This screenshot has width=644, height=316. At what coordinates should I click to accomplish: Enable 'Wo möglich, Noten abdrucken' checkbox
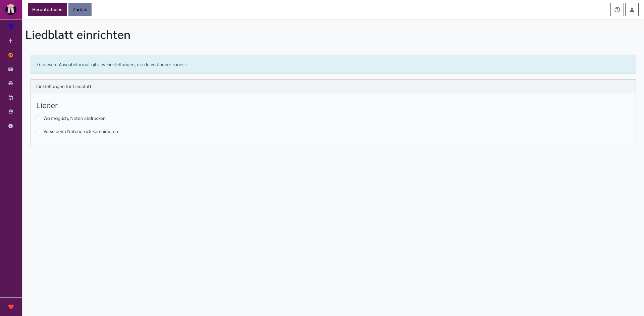39,118
